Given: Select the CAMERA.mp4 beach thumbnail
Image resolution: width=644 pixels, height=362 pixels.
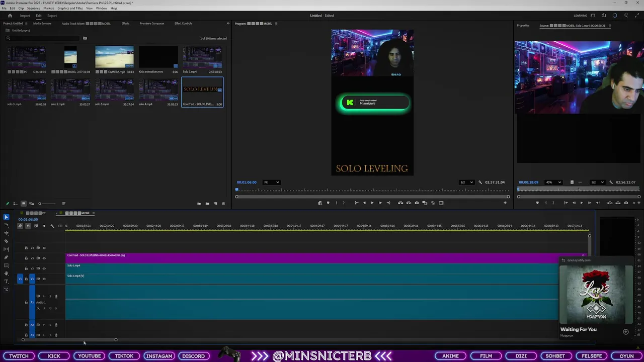Looking at the screenshot, I should point(114,57).
